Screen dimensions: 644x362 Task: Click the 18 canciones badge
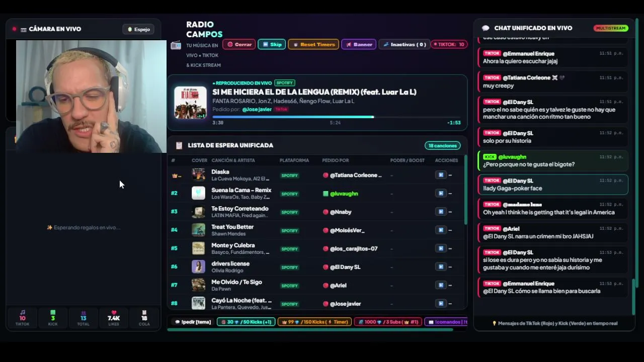pyautogui.click(x=442, y=146)
